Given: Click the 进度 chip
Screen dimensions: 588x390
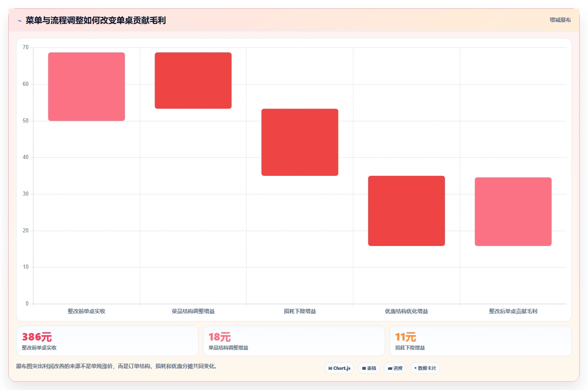Looking at the screenshot, I should tap(395, 368).
